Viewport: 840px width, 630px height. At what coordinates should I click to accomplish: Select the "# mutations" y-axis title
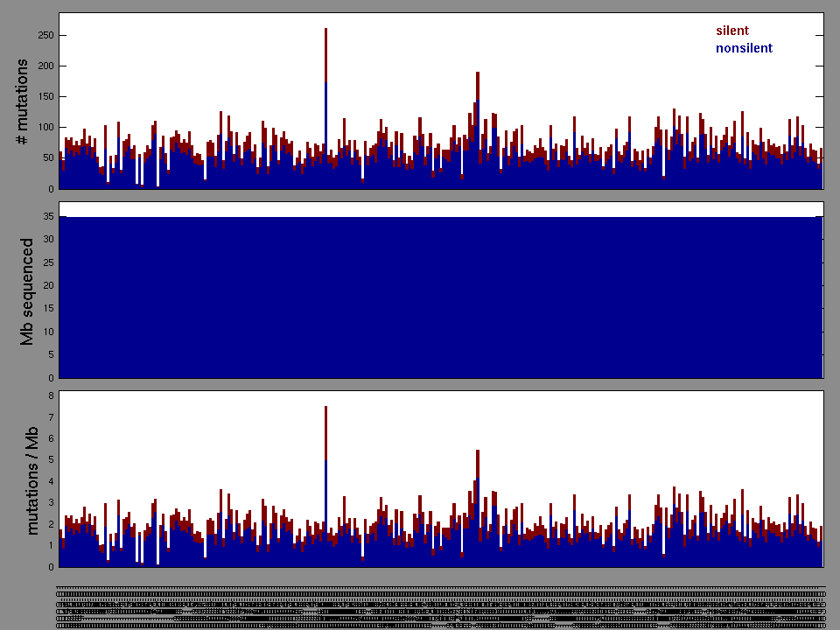click(x=24, y=102)
